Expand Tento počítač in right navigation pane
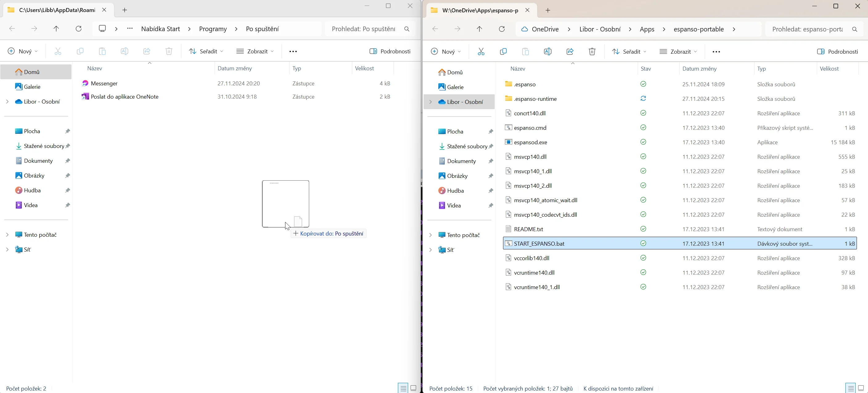 [x=430, y=235]
